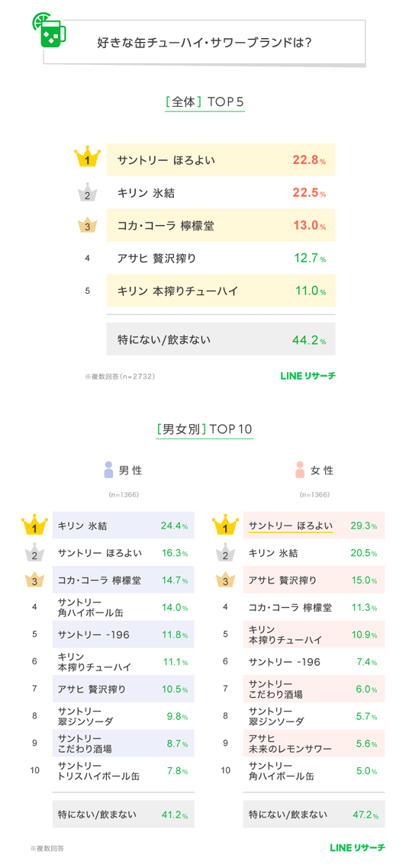Image resolution: width=409 pixels, height=868 pixels.
Task: Click the silver crown beside キリン 氷結 overall
Action: (88, 193)
